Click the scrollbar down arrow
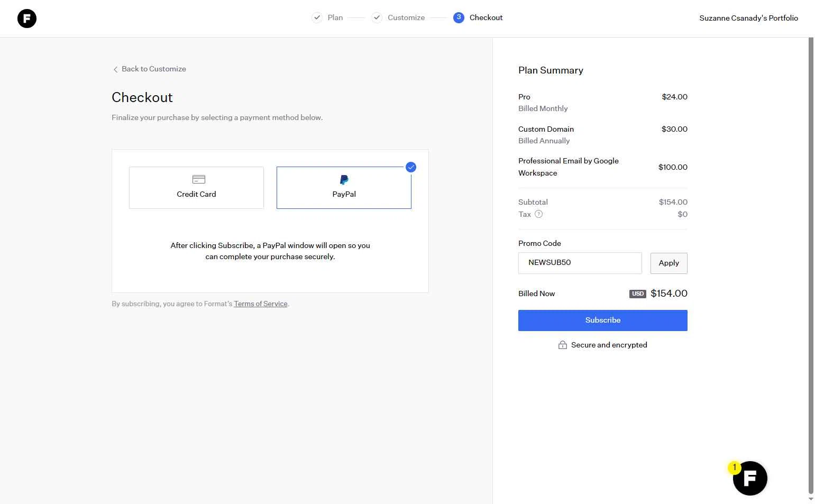Viewport: 815px width, 504px height. click(811, 499)
